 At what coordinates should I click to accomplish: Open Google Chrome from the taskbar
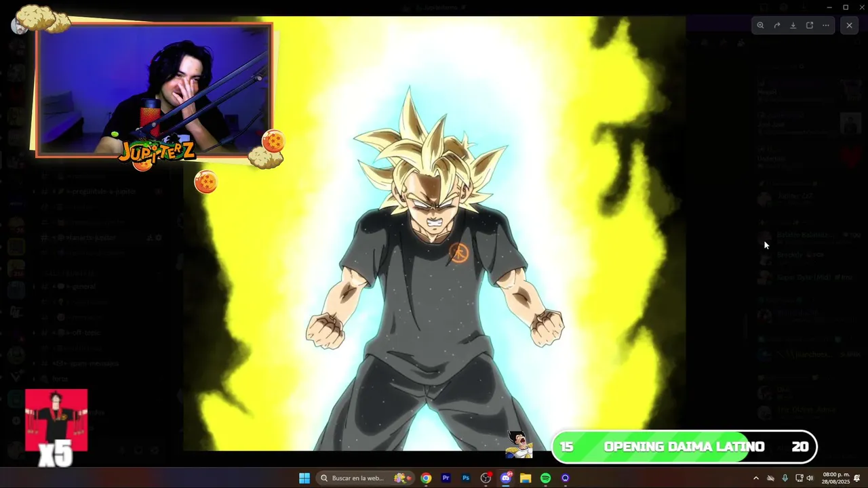pos(426,478)
